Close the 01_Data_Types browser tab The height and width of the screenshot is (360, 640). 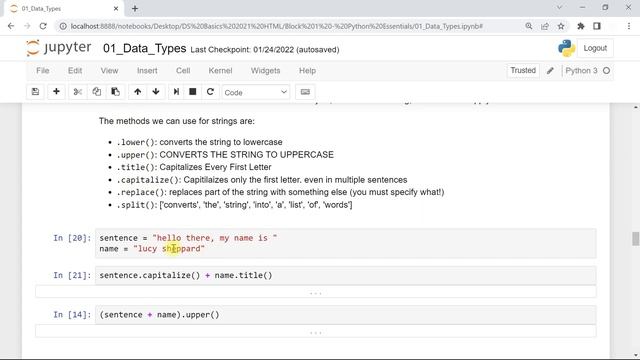[x=116, y=9]
